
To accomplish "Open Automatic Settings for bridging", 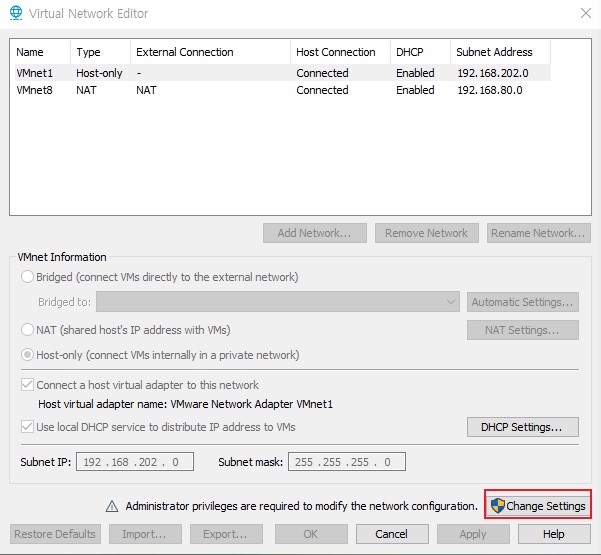I will pos(523,302).
